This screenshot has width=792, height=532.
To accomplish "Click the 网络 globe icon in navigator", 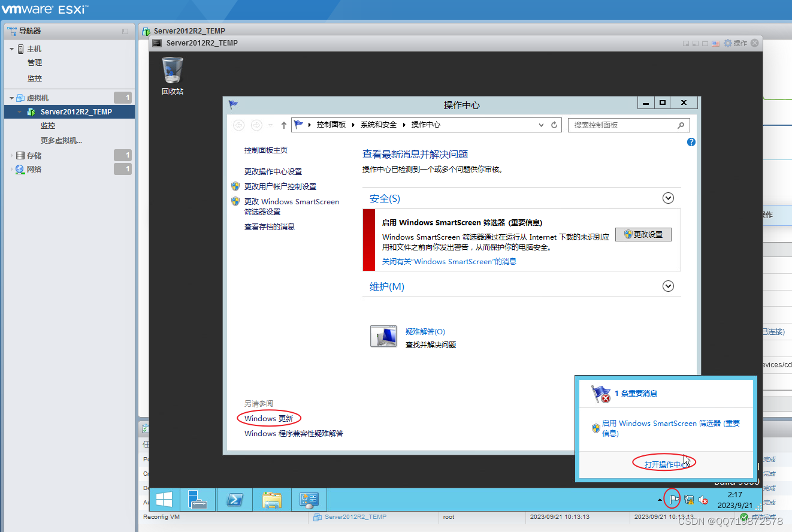I will [x=20, y=170].
